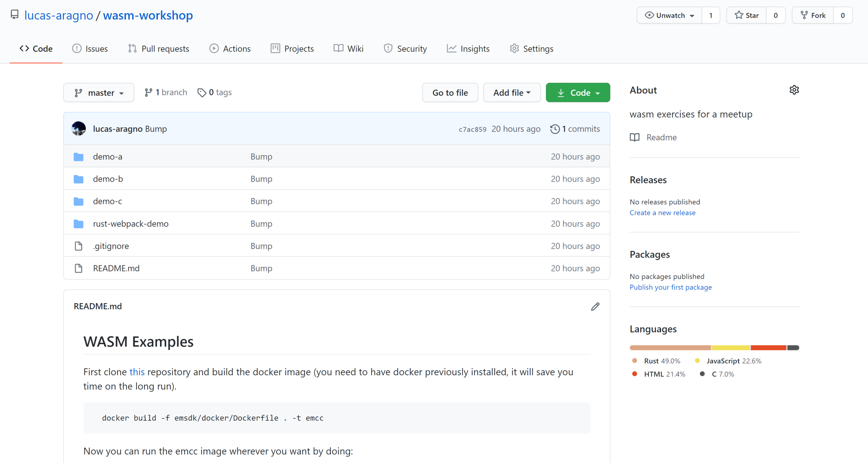This screenshot has height=463, width=868.
Task: Click lucas-aragno's avatar thumbnail
Action: [x=78, y=129]
